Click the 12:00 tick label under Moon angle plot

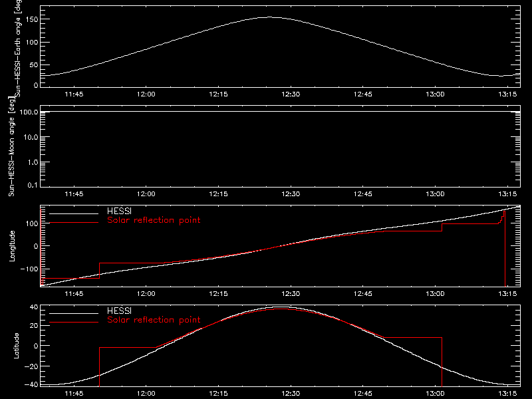146,194
